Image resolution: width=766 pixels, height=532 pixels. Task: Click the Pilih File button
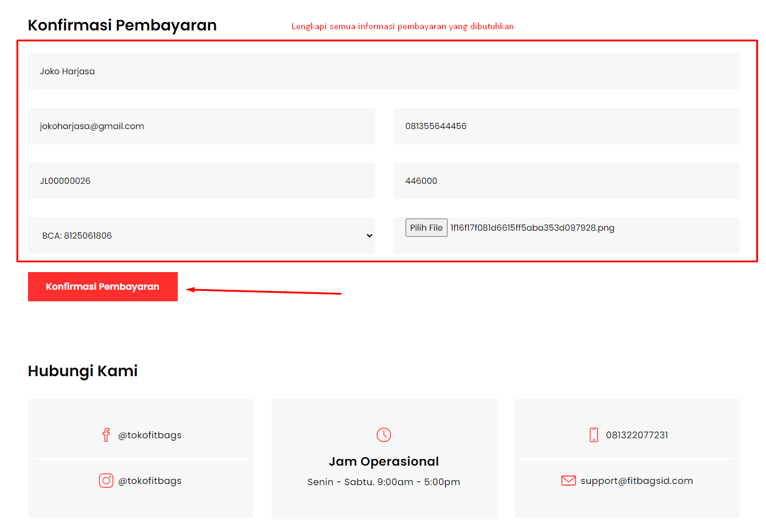(x=426, y=228)
